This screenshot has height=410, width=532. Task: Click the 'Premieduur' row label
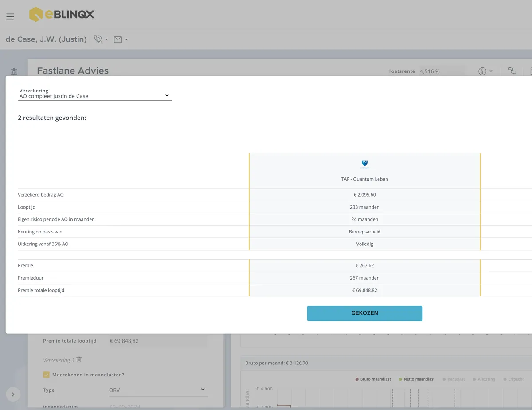coord(31,278)
